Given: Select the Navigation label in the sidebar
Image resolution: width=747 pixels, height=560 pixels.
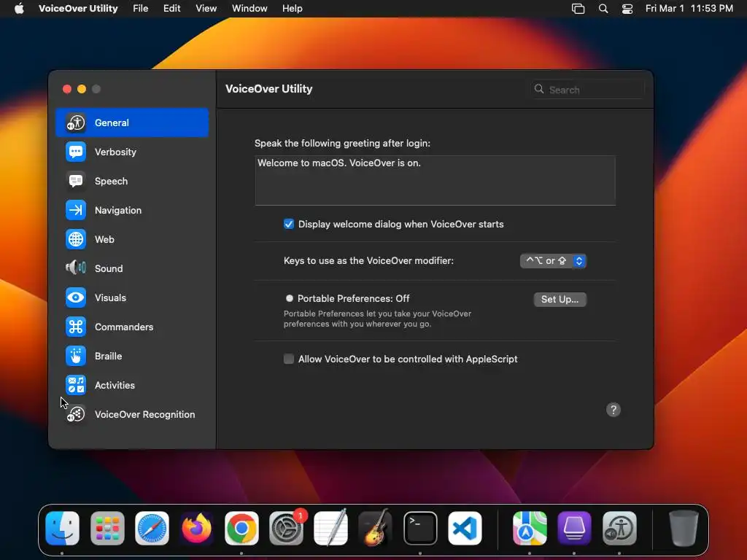Looking at the screenshot, I should click(117, 210).
